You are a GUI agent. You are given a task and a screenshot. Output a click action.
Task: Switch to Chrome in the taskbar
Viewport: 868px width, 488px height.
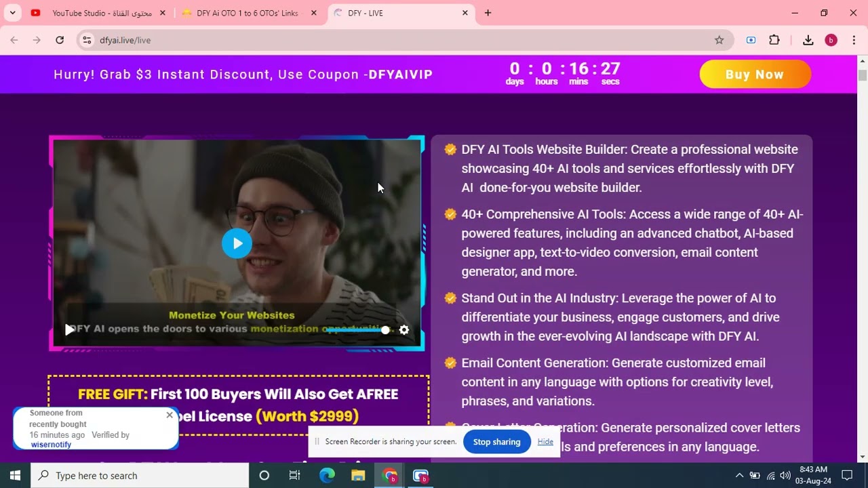pos(390,475)
